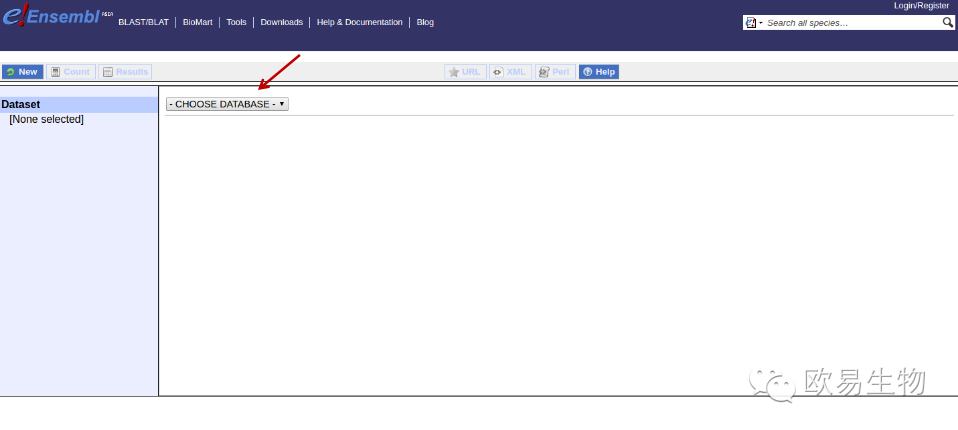
Task: Click the search magnifier icon
Action: (947, 22)
